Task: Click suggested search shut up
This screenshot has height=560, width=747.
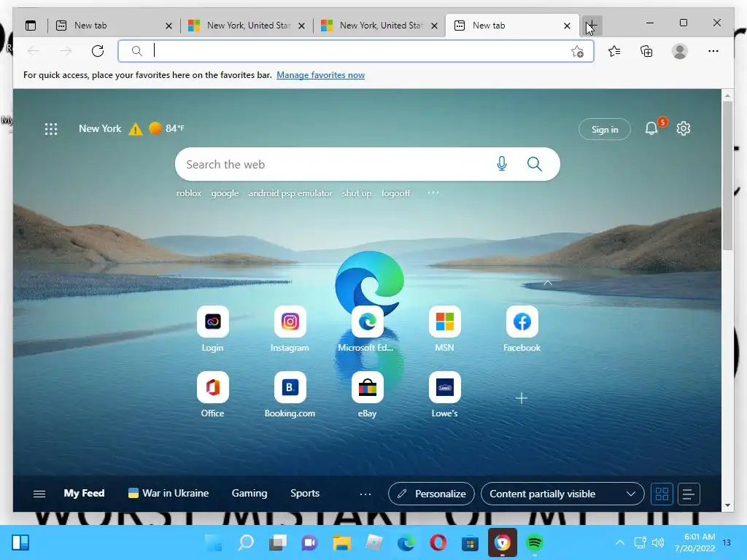Action: 357,193
